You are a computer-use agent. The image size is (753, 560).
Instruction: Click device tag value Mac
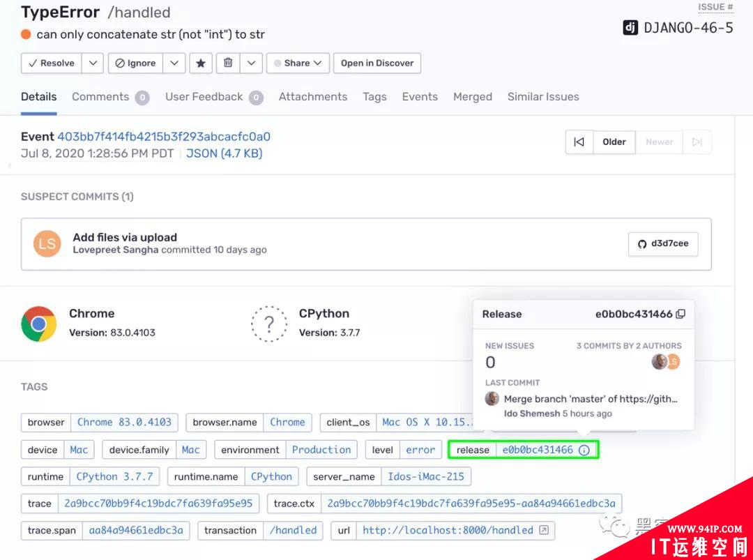click(x=79, y=450)
